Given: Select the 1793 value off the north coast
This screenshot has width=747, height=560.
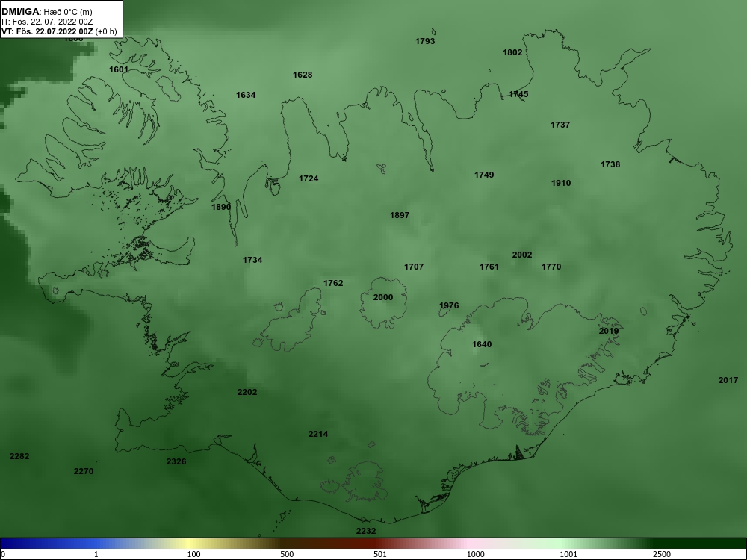Looking at the screenshot, I should tap(425, 41).
